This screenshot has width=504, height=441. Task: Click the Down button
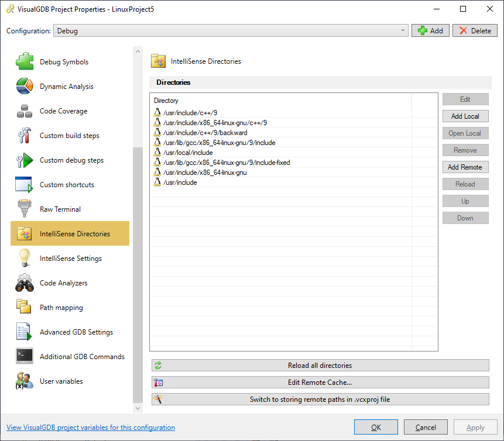click(465, 218)
